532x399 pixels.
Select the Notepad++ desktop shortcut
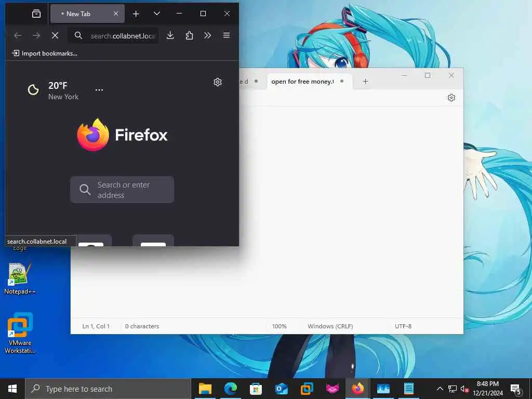tap(20, 278)
